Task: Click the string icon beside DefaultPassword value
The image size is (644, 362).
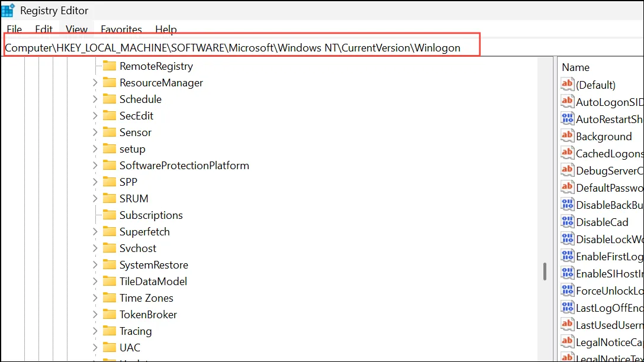Action: (x=567, y=187)
